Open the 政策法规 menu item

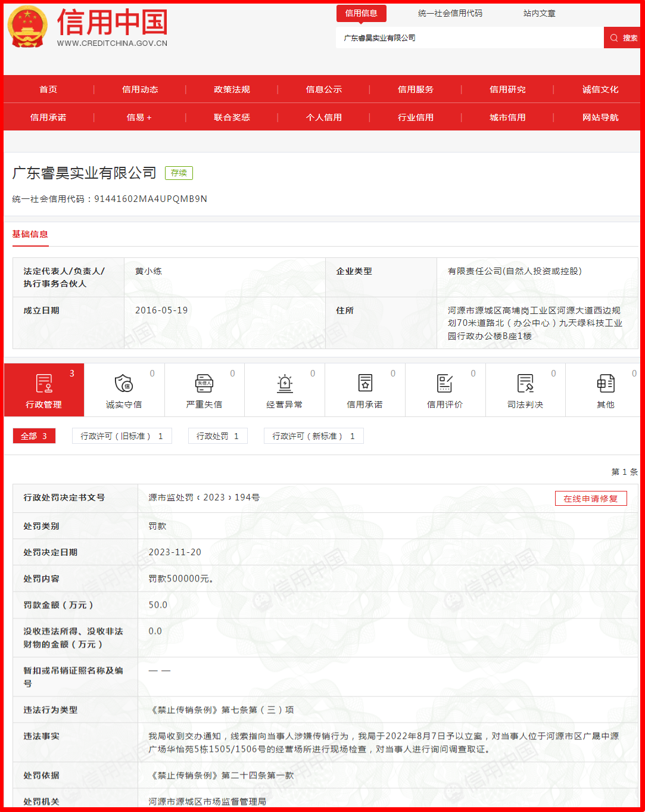(x=232, y=89)
